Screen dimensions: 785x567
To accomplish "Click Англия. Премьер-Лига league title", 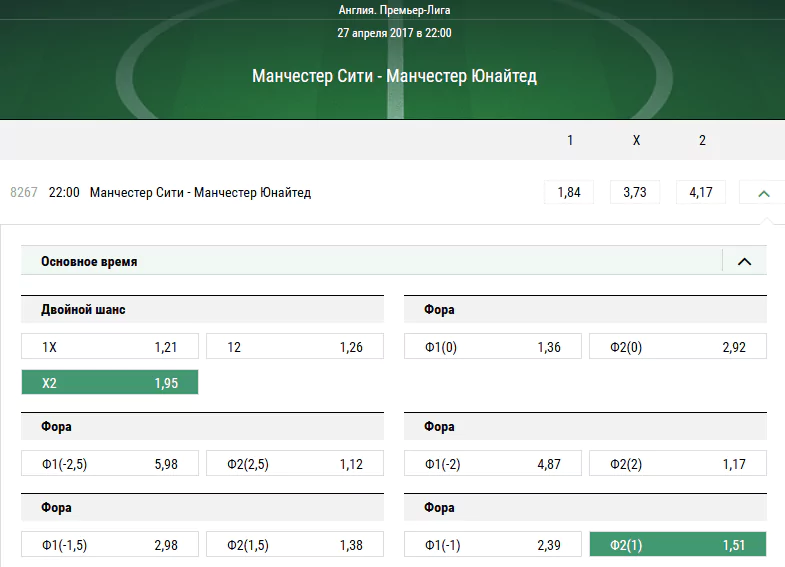I will point(395,10).
